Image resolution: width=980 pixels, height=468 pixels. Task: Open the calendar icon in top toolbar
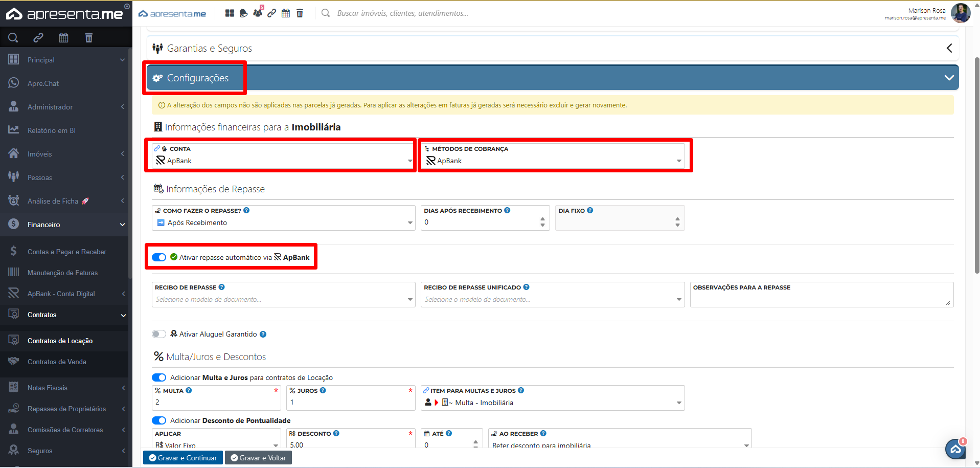[286, 13]
